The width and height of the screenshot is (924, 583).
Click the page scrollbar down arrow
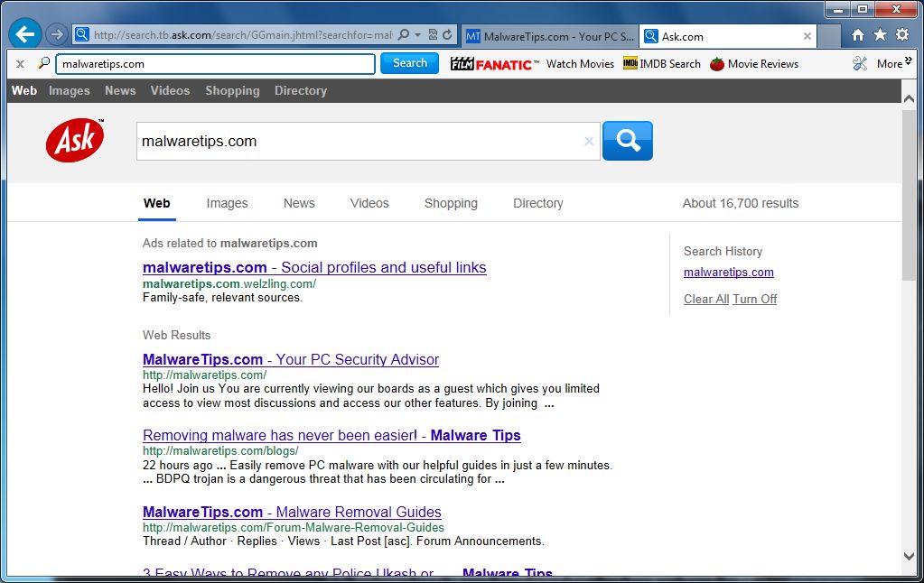click(909, 556)
